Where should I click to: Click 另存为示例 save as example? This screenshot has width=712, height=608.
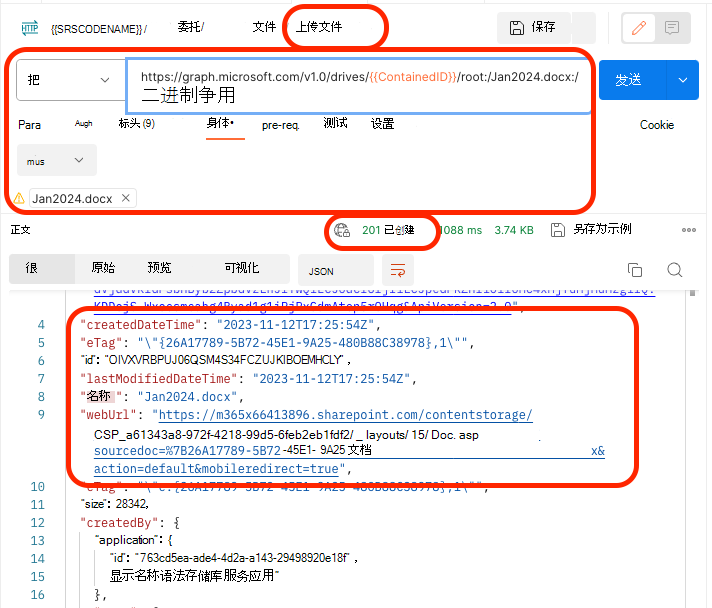[x=602, y=229]
